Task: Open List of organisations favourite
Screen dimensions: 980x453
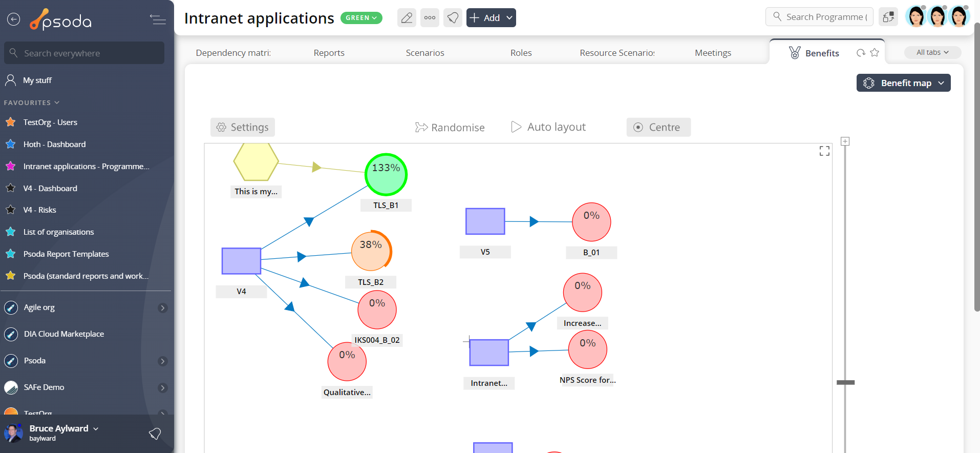Action: tap(58, 232)
